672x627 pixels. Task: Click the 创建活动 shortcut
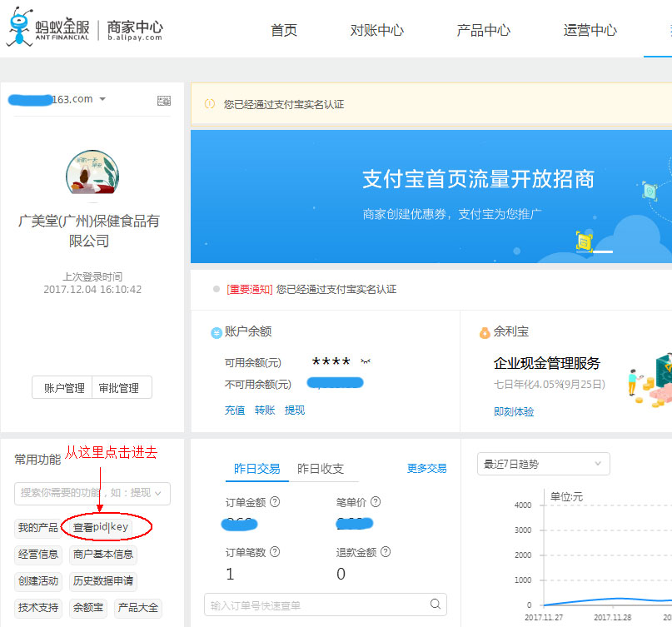(x=38, y=581)
